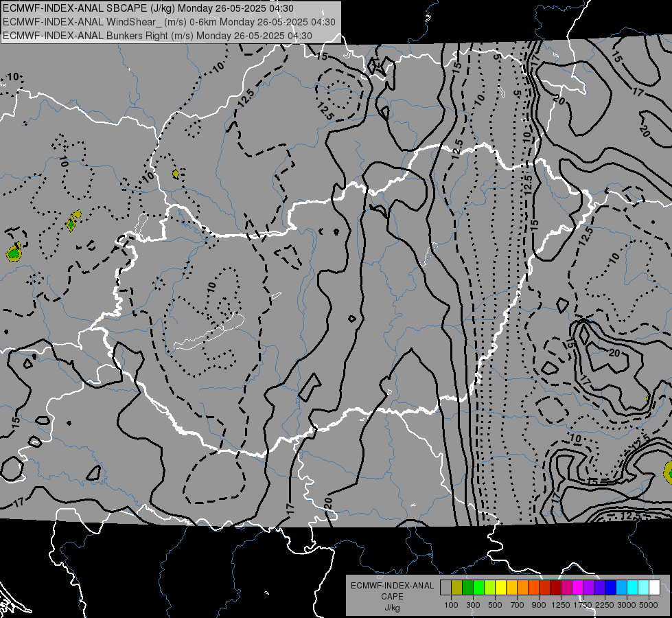Viewport: 672px width, 618px height.
Task: Click the 500 legend value
Action: [x=495, y=605]
